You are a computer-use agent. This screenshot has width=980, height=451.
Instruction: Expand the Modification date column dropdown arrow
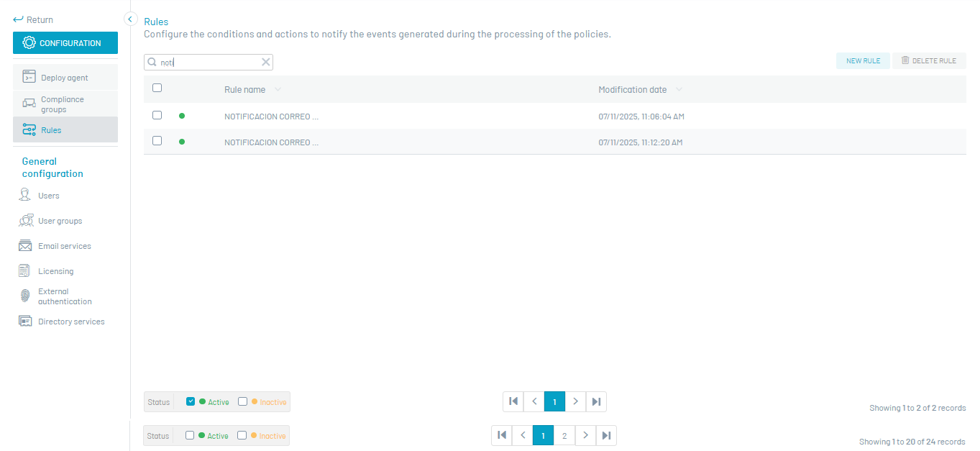pos(679,90)
